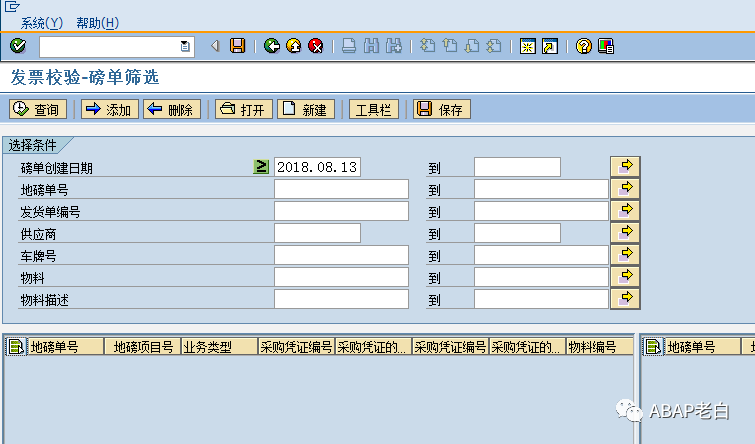
Task: Click the Last Page icon
Action: tap(494, 46)
